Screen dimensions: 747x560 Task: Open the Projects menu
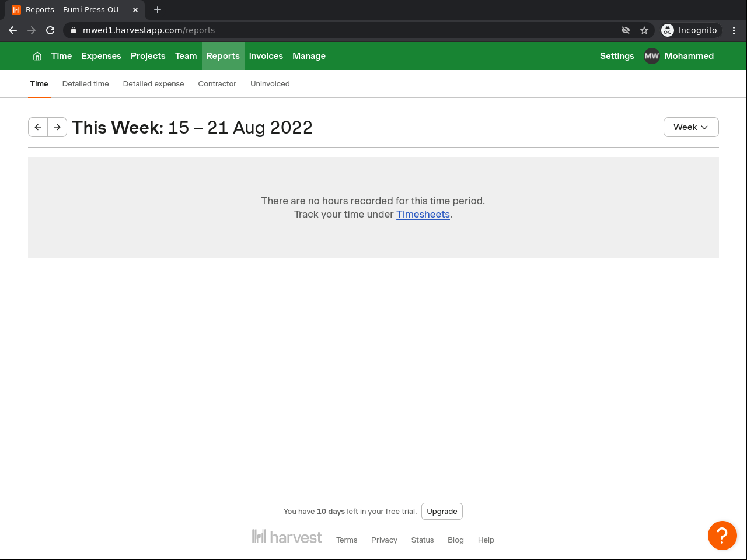pyautogui.click(x=148, y=56)
